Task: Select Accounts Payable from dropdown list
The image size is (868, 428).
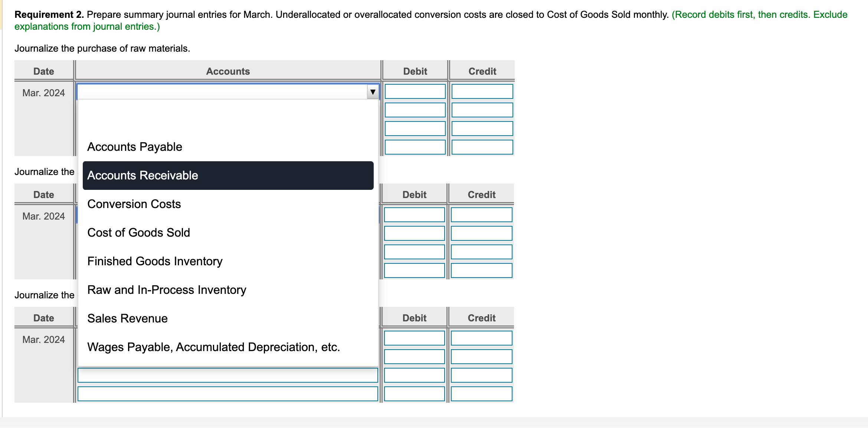Action: pyautogui.click(x=135, y=147)
